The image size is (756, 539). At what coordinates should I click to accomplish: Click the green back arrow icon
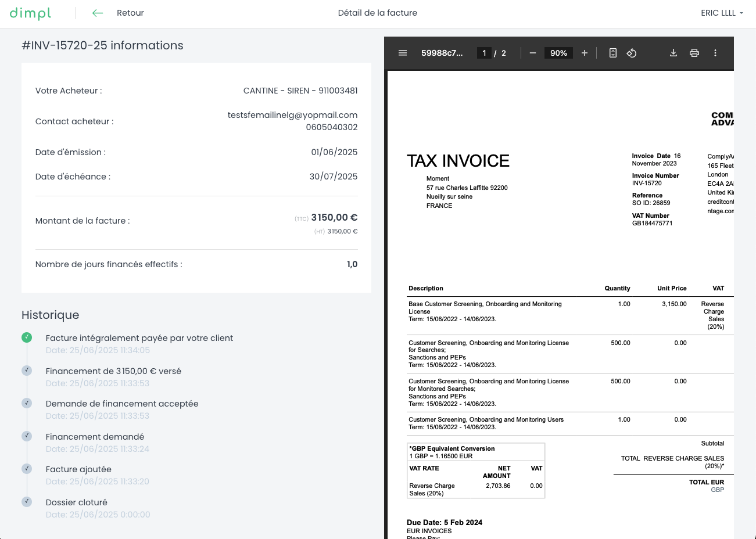[98, 13]
